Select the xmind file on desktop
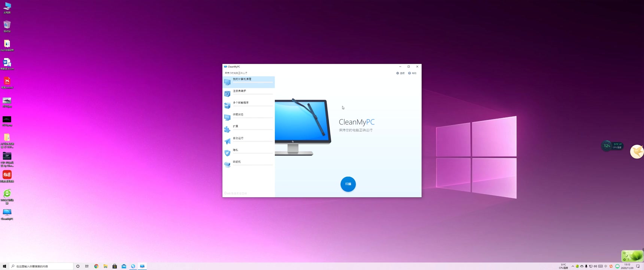The height and width of the screenshot is (270, 644). [x=7, y=83]
